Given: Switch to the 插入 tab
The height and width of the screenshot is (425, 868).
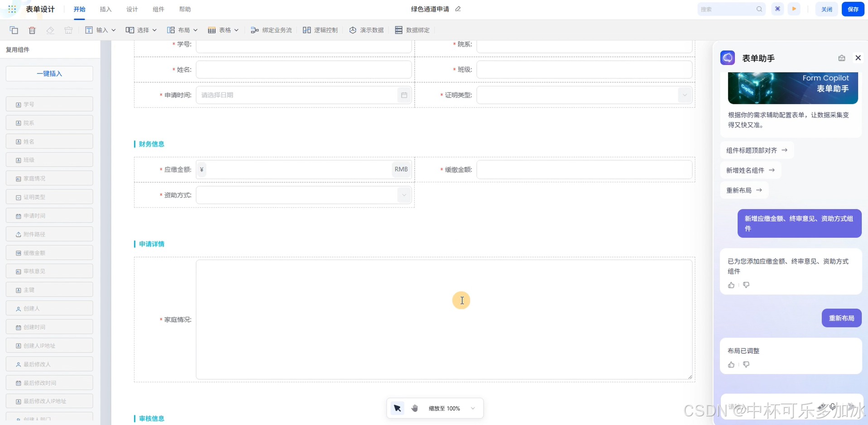Looking at the screenshot, I should pyautogui.click(x=106, y=10).
